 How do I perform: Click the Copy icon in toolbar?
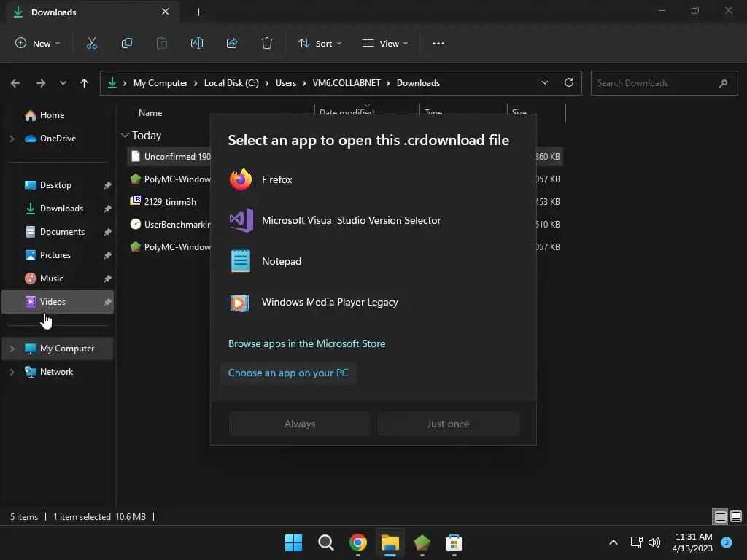[127, 43]
